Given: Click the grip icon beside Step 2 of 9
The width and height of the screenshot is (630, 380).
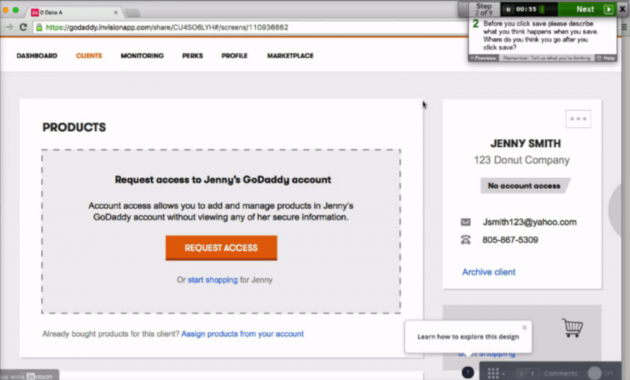Looking at the screenshot, I should coord(463,9).
